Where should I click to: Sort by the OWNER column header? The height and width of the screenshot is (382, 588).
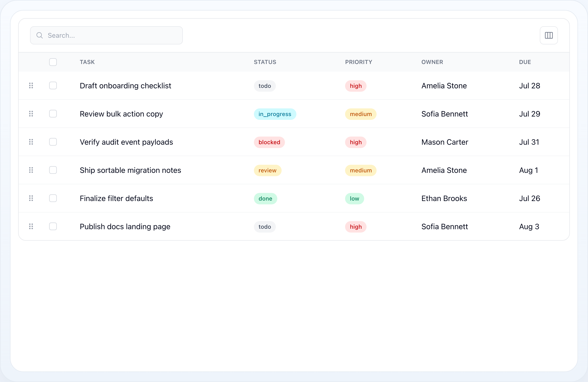pyautogui.click(x=432, y=62)
